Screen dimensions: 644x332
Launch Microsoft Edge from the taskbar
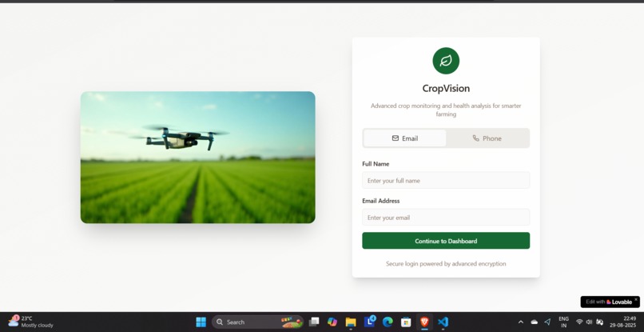click(x=388, y=322)
